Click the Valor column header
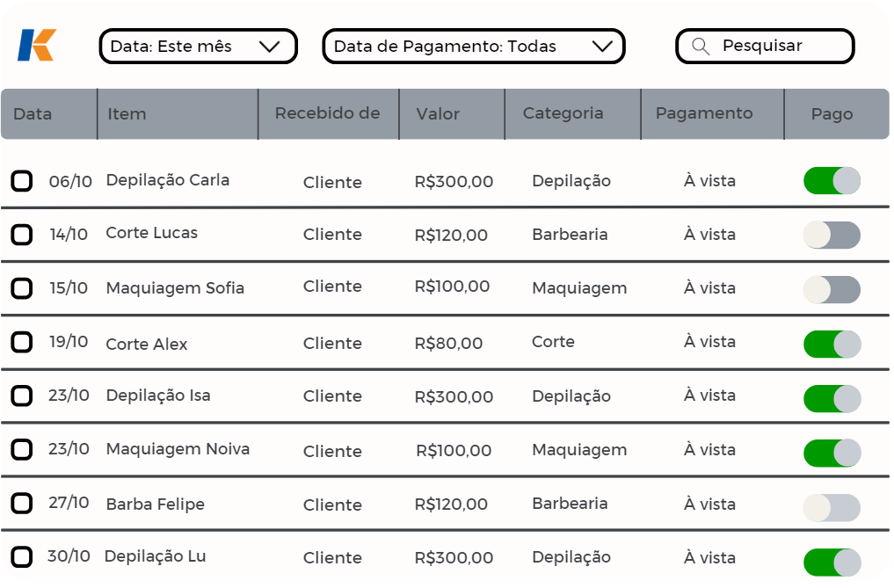This screenshot has width=894, height=588. (438, 114)
